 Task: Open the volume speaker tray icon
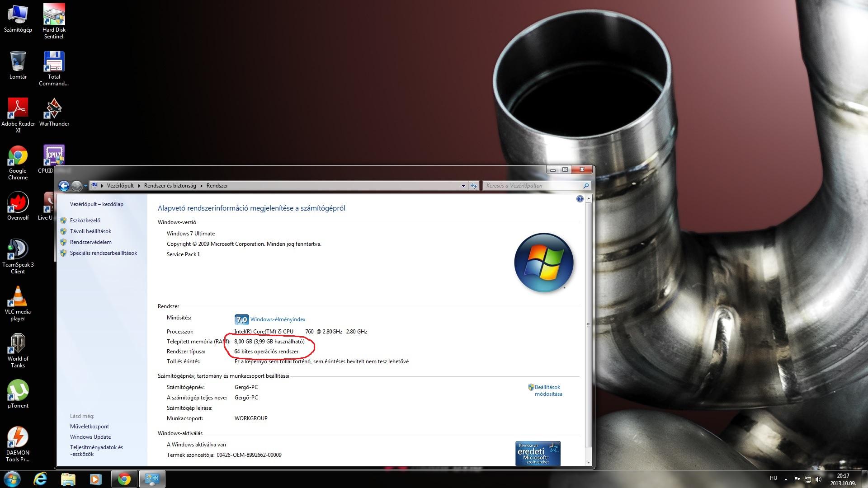click(x=819, y=479)
